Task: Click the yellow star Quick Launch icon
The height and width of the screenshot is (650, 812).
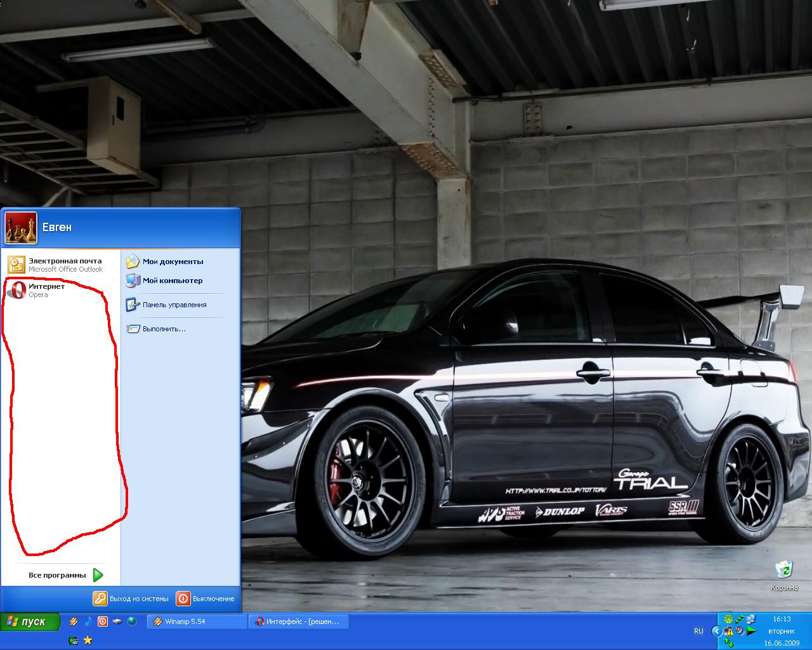Action: coord(88,640)
